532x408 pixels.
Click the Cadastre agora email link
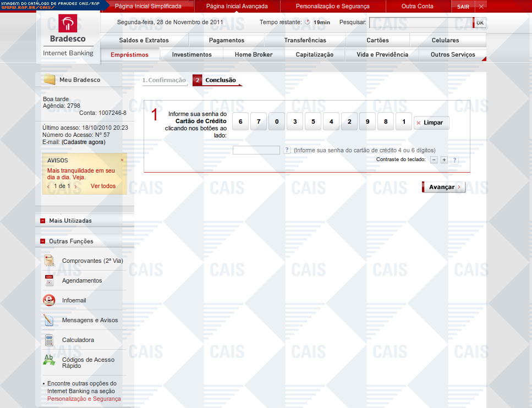[83, 142]
